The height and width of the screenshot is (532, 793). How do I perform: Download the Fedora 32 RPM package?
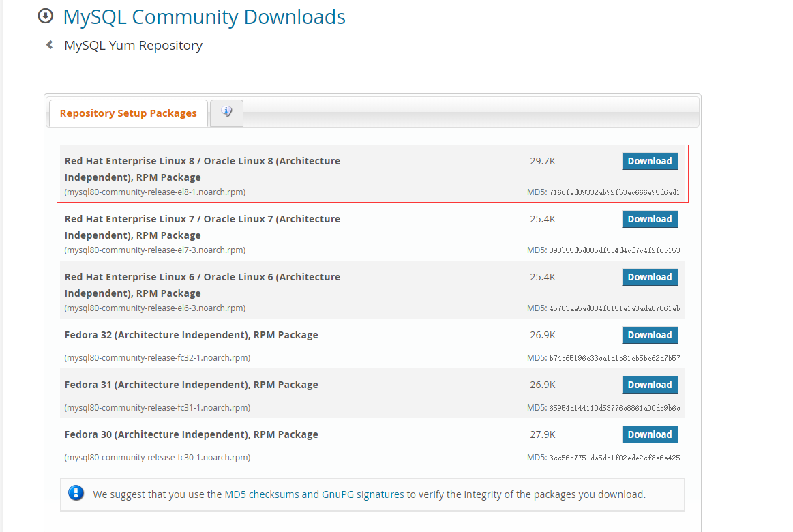(x=649, y=335)
